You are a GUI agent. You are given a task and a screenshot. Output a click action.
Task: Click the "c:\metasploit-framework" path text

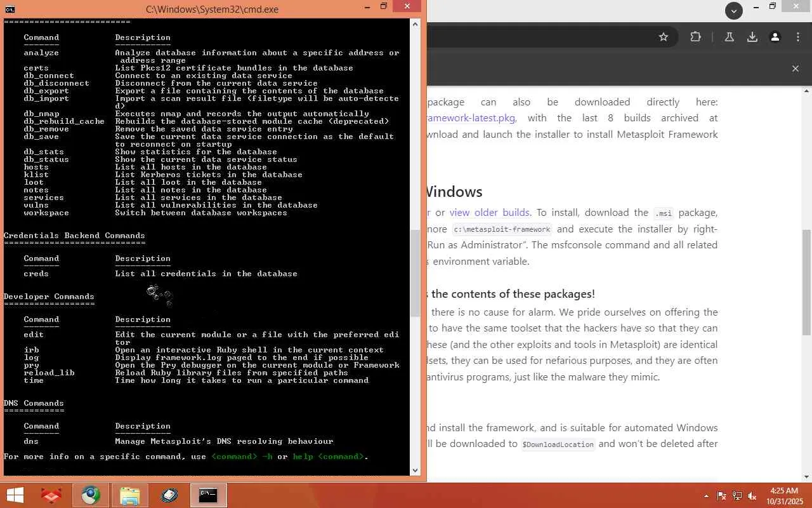pos(502,229)
